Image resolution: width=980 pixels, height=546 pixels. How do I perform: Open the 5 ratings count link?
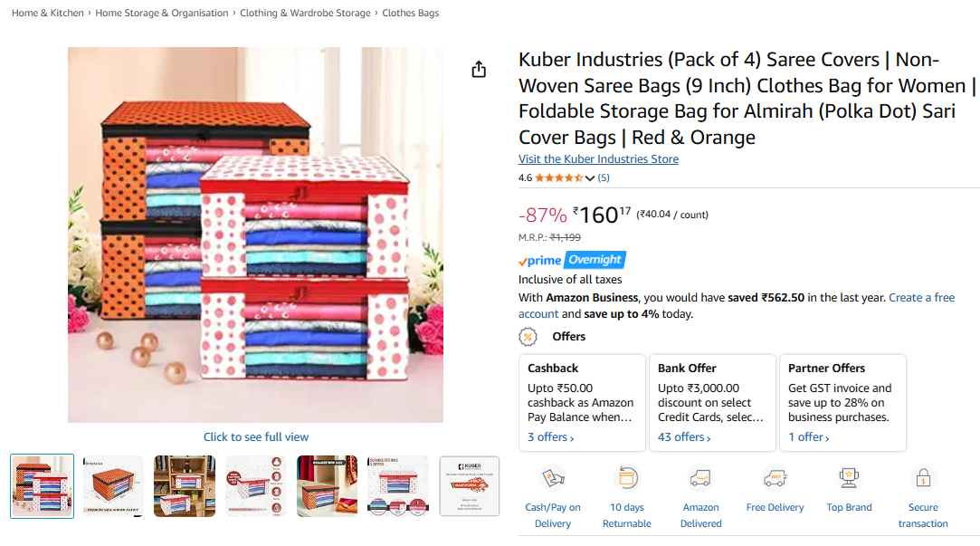604,178
